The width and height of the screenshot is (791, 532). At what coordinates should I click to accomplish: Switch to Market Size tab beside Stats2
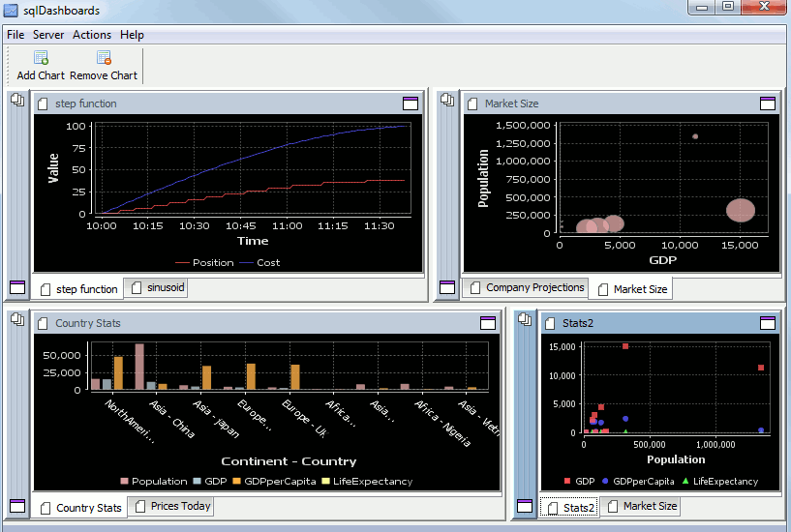641,506
